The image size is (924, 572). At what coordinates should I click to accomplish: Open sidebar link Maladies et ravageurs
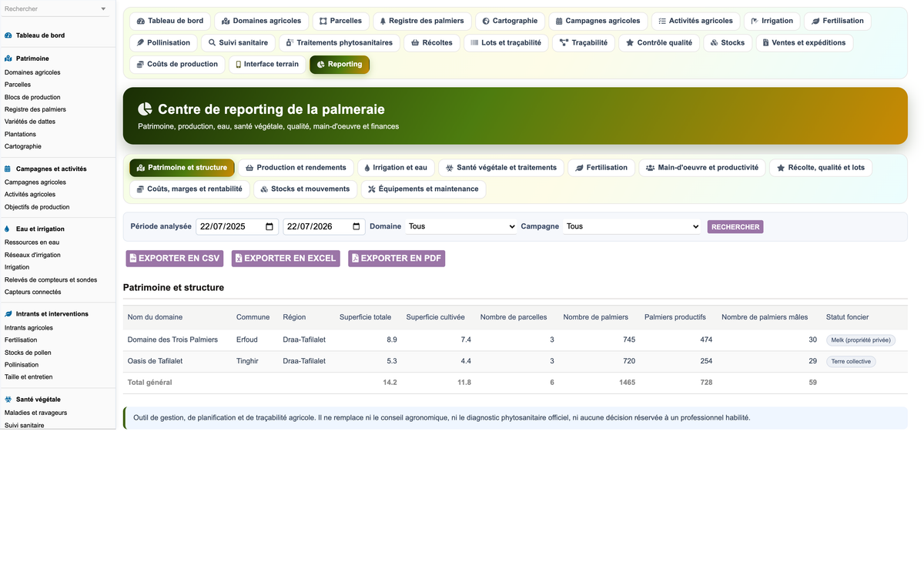pyautogui.click(x=35, y=413)
